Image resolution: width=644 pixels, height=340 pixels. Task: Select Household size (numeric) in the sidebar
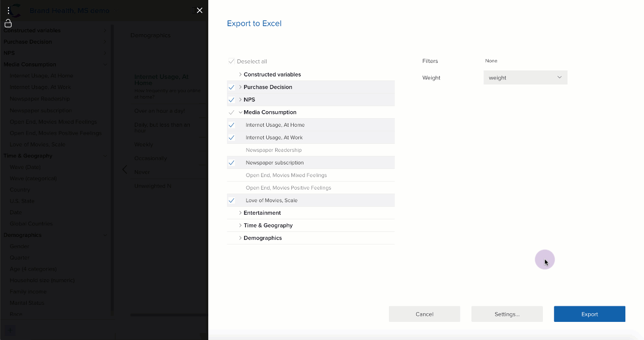pos(42,280)
